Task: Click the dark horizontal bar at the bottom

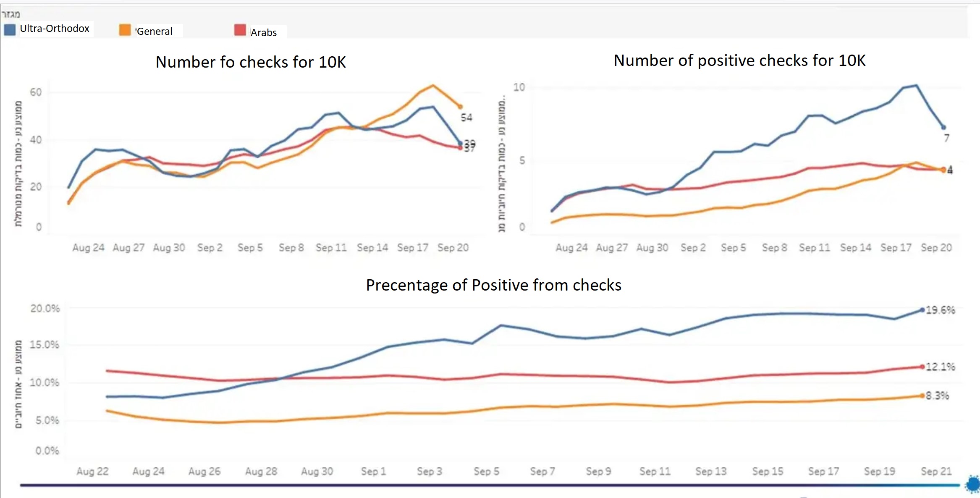Action: point(490,485)
